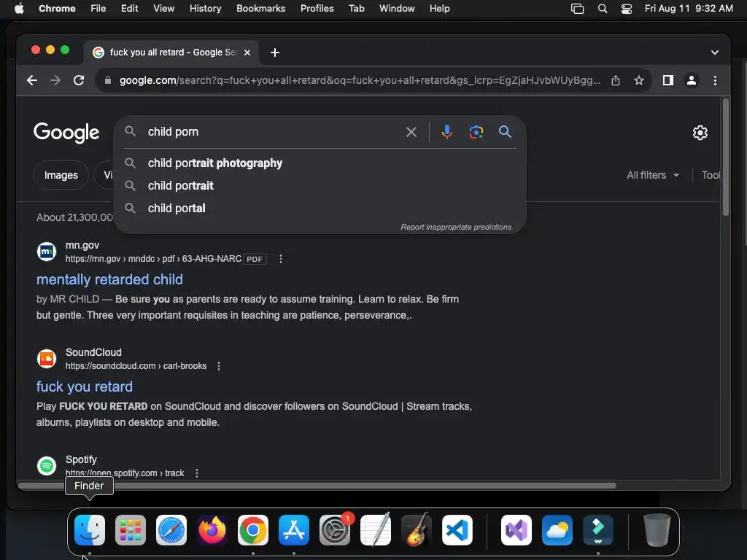Image resolution: width=747 pixels, height=560 pixels.
Task: Open the Trash in the dock
Action: click(x=657, y=530)
